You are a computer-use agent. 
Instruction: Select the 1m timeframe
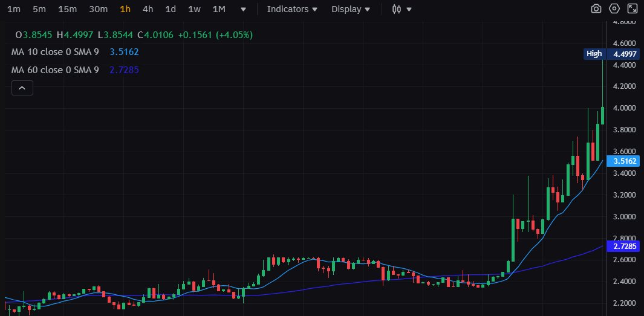[13, 9]
